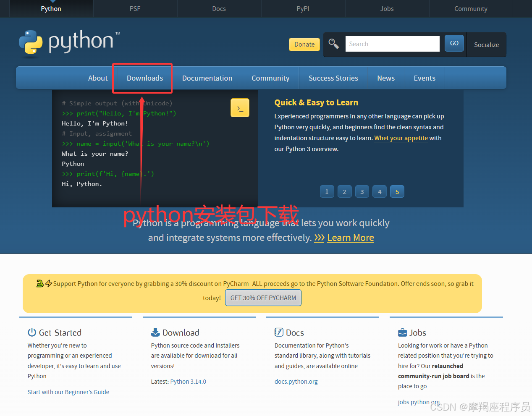This screenshot has height=416, width=532.
Task: Open the docs.python.org link
Action: coord(296,382)
